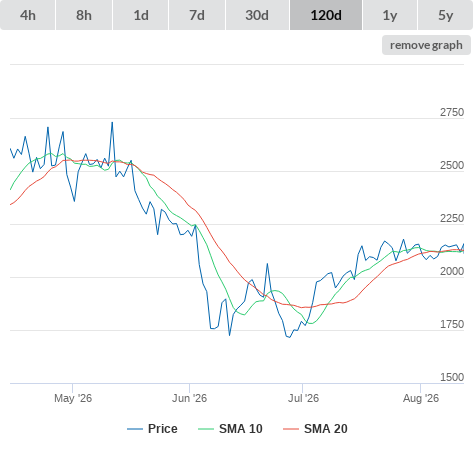
Task: Select the 4h time range tab
Action: 28,15
